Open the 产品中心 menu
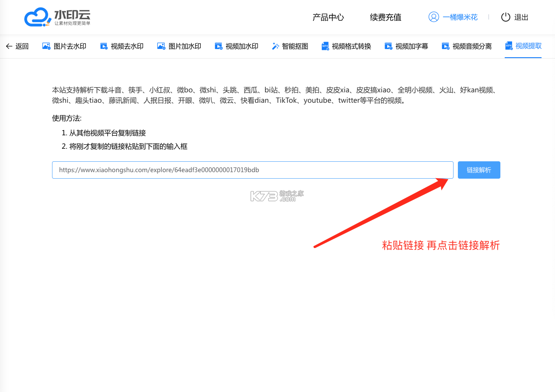Image resolution: width=555 pixels, height=392 pixels. [x=328, y=17]
